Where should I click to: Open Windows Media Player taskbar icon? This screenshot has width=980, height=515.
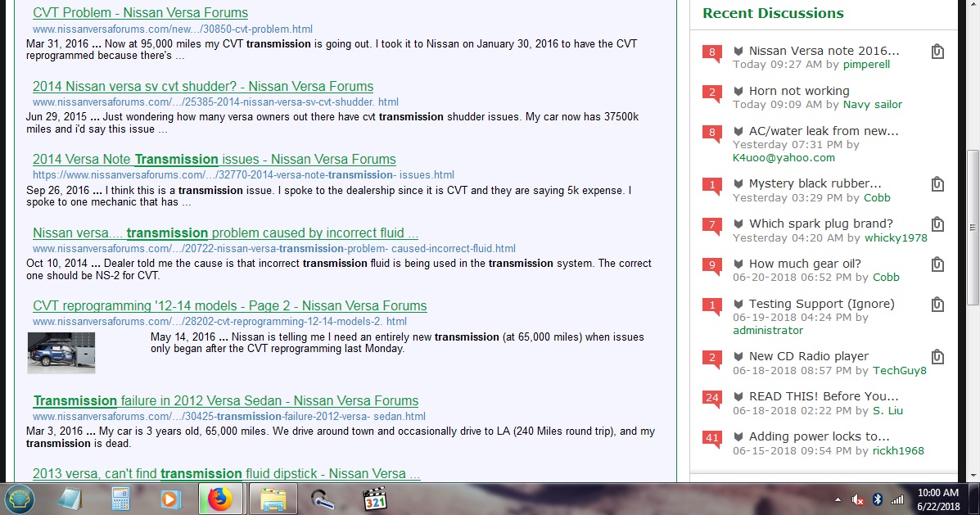tap(170, 499)
